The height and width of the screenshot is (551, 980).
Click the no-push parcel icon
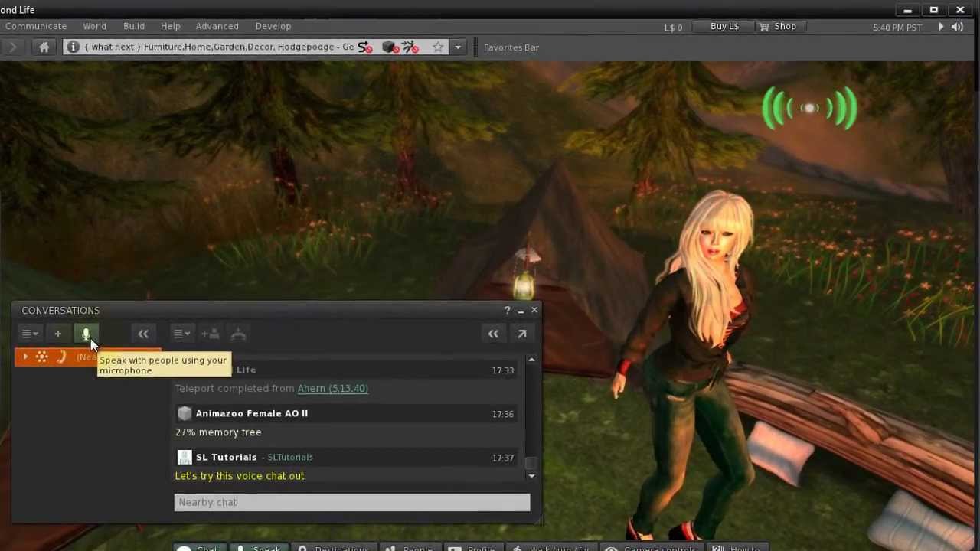click(x=411, y=47)
